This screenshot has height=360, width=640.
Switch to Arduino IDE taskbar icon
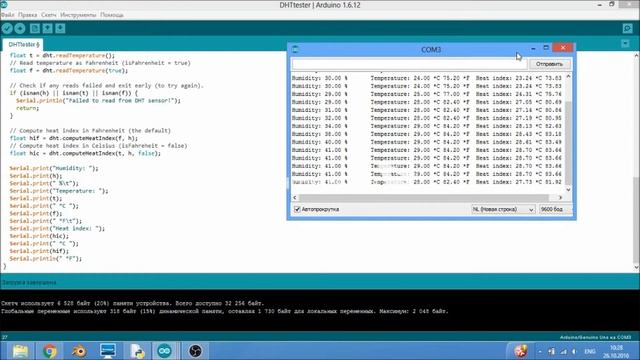pyautogui.click(x=164, y=351)
